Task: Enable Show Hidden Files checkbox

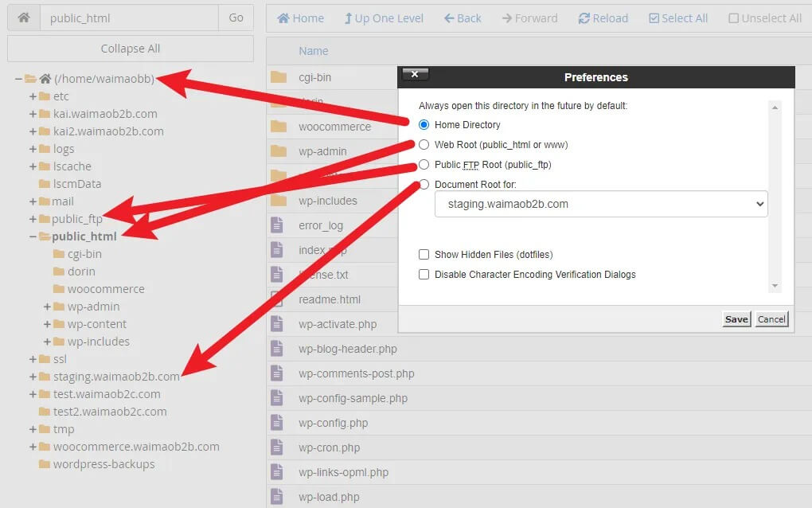Action: (424, 255)
